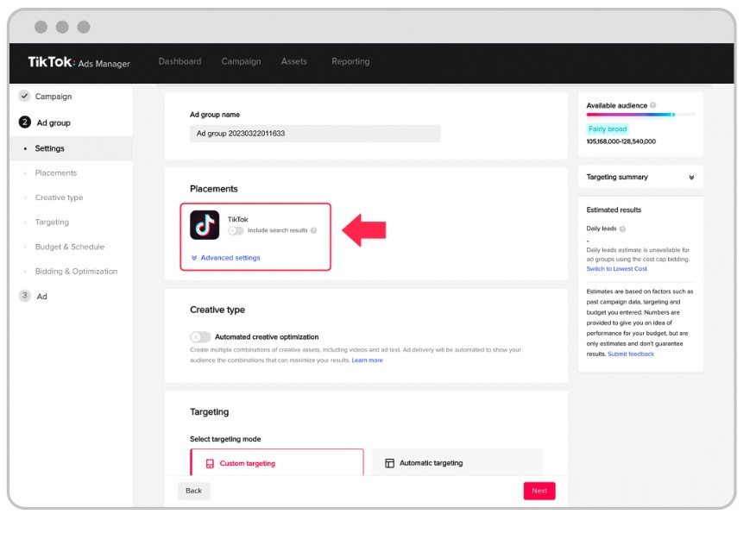Jump to Placements section in sidebar
The image size is (756, 539).
point(56,173)
